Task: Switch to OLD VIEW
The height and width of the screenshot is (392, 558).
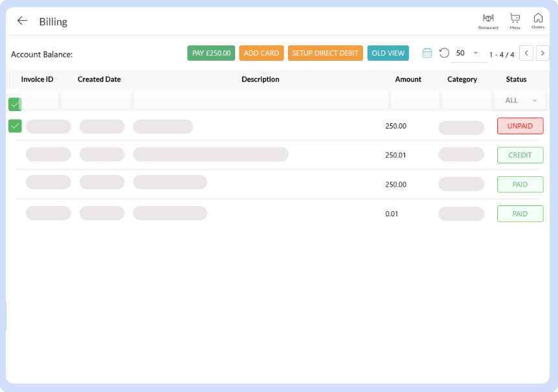Action: [388, 53]
